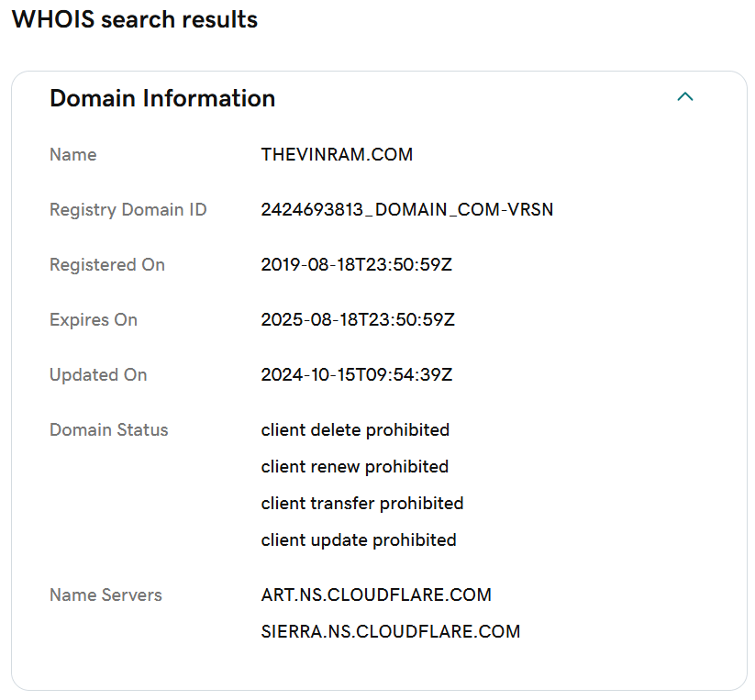Click the WHOIS search results title
755x700 pixels.
pos(135,19)
